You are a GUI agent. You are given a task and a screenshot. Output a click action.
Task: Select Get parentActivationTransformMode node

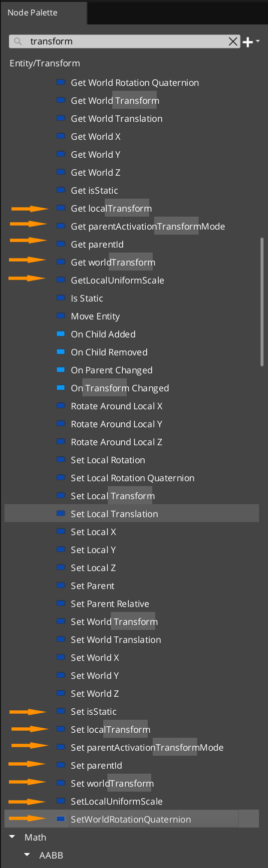148,226
